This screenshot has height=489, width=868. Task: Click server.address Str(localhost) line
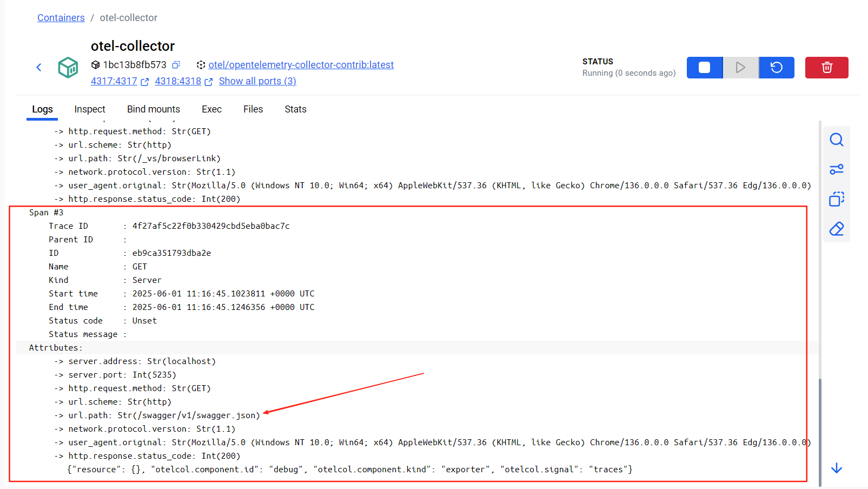point(135,361)
